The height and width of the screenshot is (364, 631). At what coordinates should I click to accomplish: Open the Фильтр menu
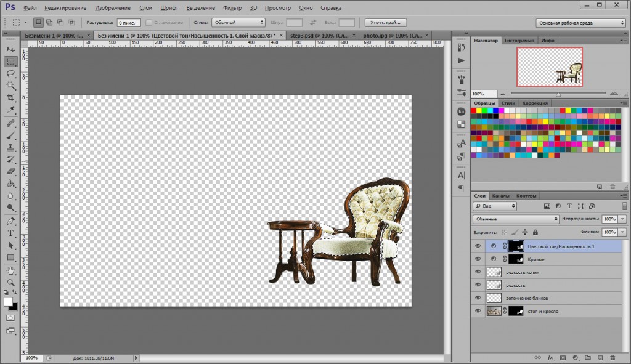click(232, 7)
